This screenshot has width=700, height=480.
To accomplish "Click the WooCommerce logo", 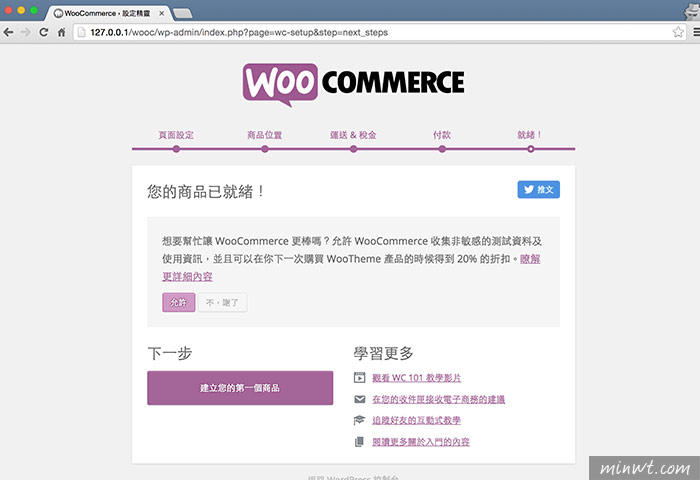I will tap(354, 85).
